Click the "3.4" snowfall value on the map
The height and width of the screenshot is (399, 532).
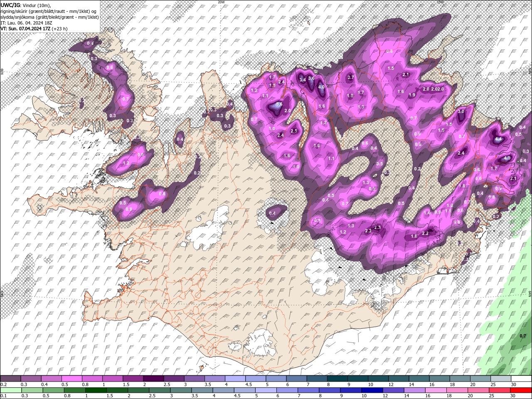[x=303, y=79]
